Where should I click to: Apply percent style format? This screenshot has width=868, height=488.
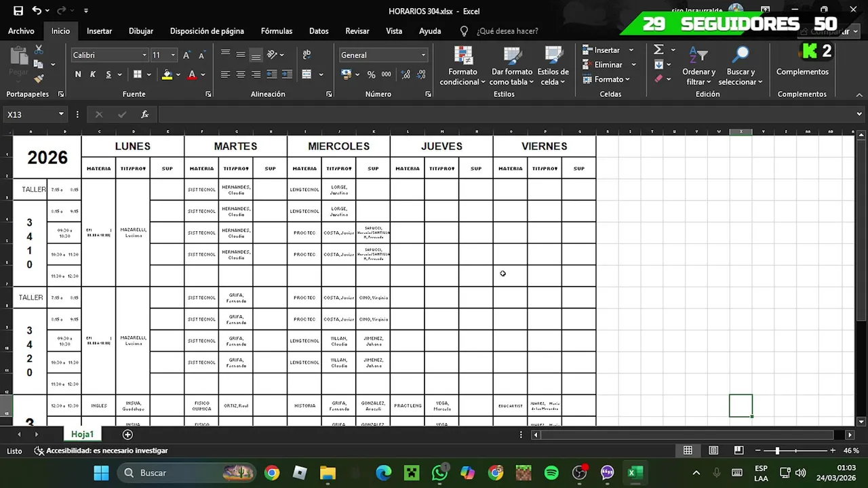(x=371, y=75)
